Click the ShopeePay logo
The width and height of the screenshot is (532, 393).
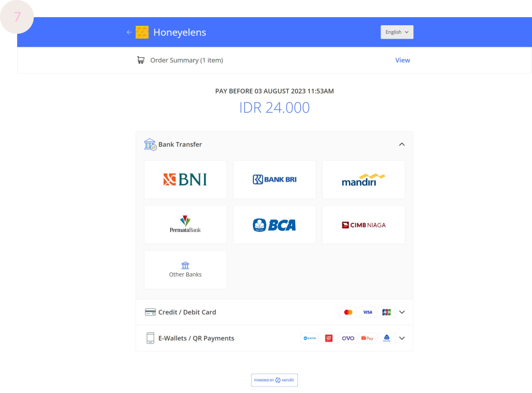tap(367, 338)
